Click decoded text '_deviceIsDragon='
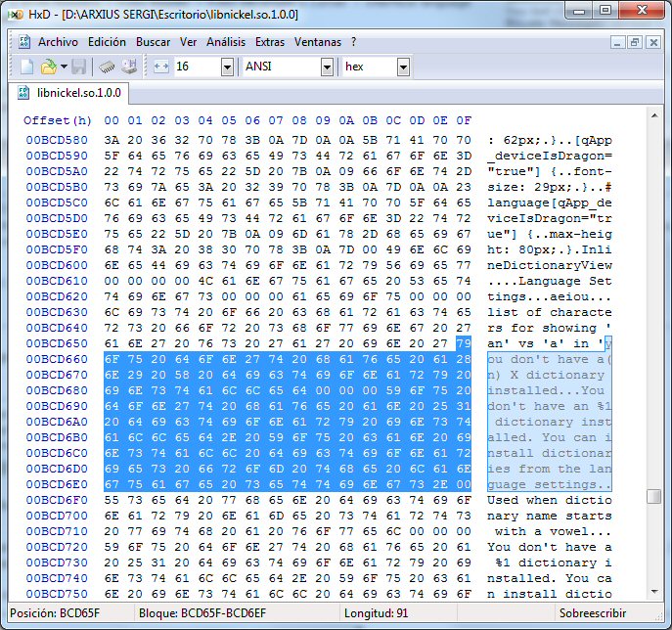 tap(550, 156)
